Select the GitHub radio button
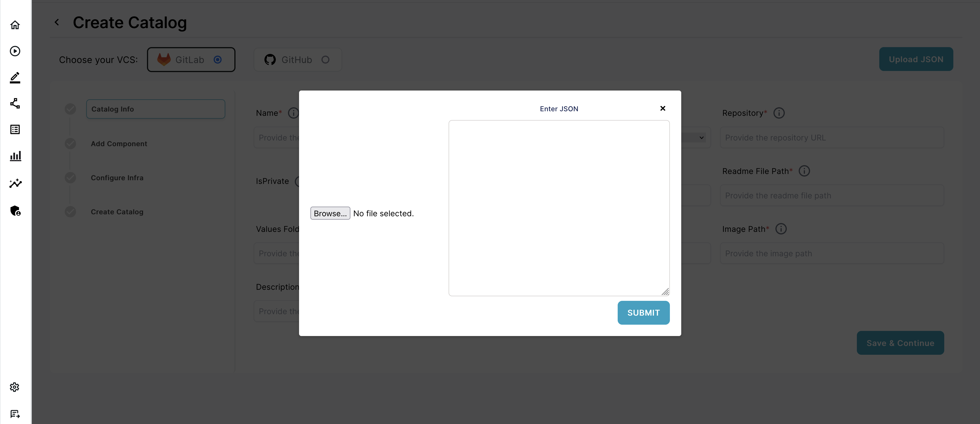This screenshot has height=424, width=980. (326, 59)
